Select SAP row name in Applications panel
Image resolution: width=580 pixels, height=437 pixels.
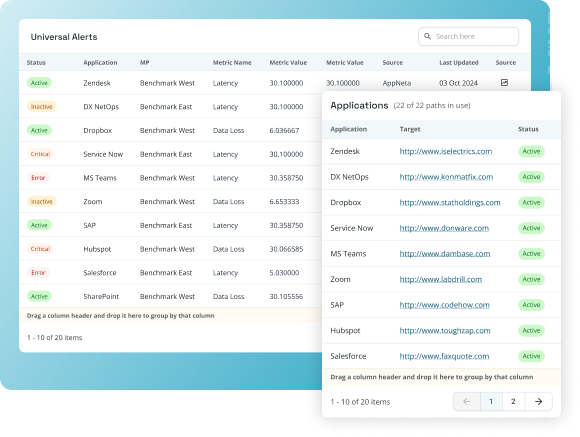337,305
